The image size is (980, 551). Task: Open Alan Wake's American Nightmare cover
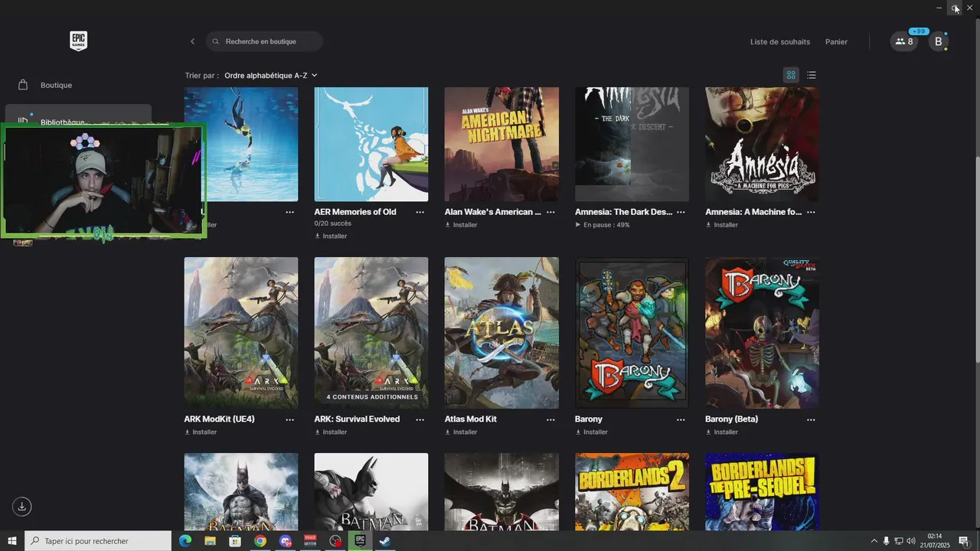point(501,144)
